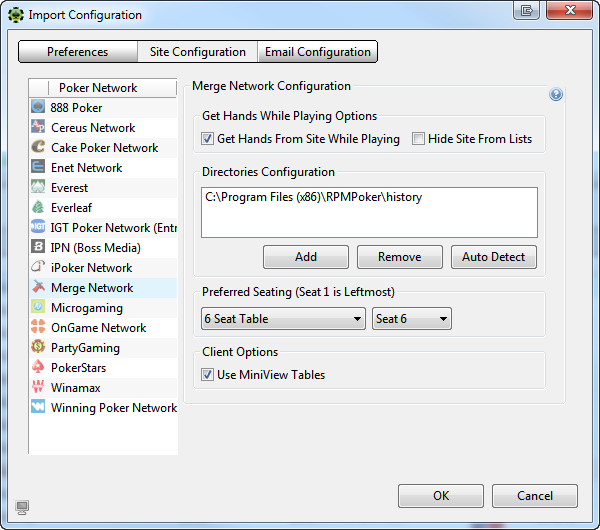The width and height of the screenshot is (600, 530).
Task: Click the PokerStars icon
Action: 38,367
